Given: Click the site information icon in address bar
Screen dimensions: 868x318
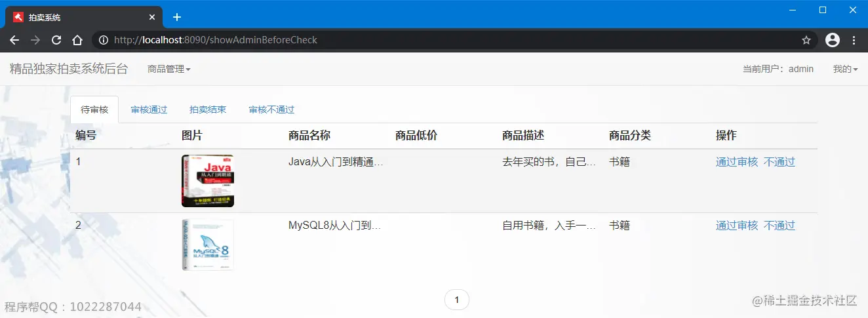Looking at the screenshot, I should coord(104,40).
